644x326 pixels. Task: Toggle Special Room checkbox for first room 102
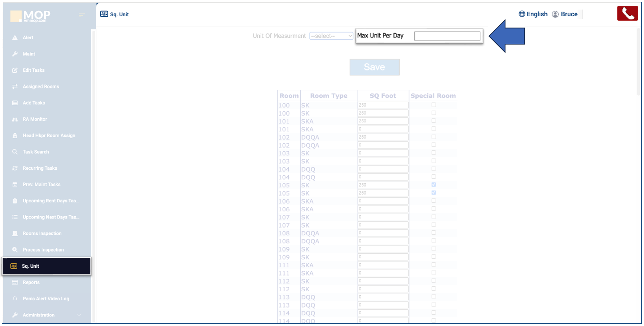click(433, 137)
